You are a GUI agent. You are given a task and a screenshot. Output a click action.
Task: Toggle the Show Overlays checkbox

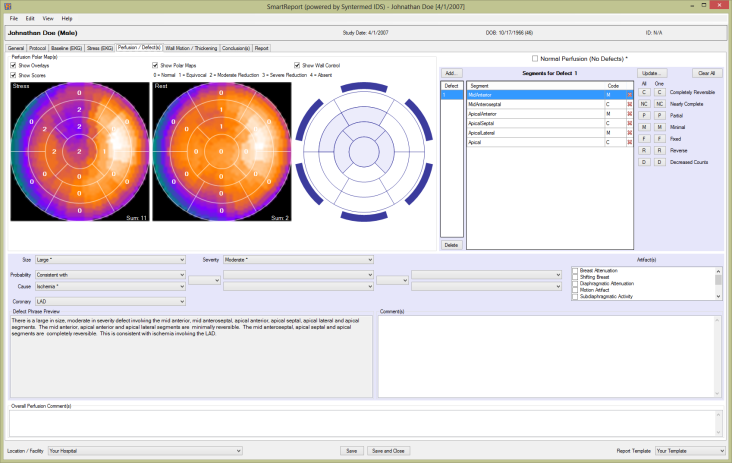[13, 65]
